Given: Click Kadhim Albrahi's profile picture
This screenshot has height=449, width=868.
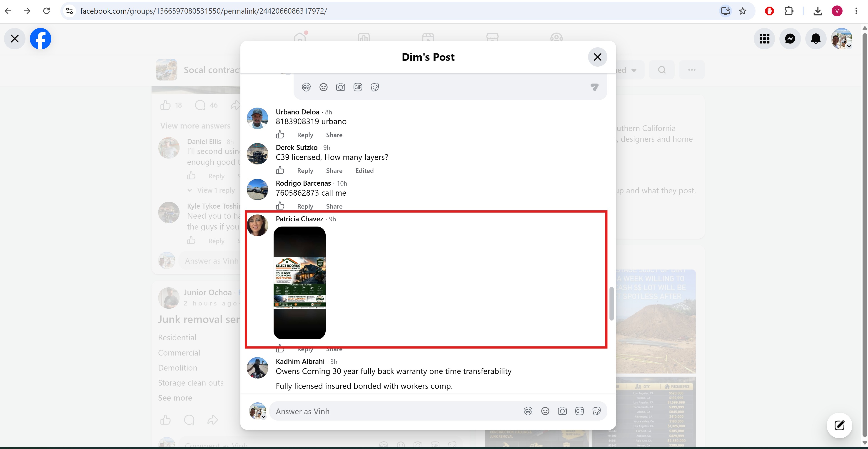Looking at the screenshot, I should coord(257,368).
